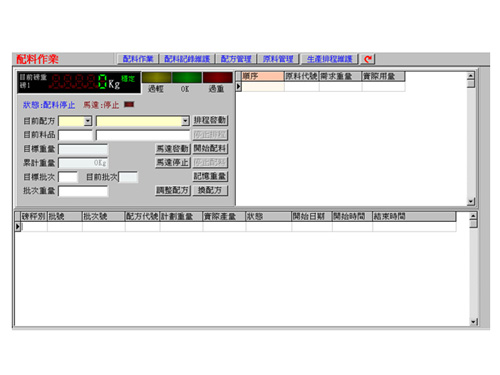Image resolution: width=500 pixels, height=375 pixels.
Task: Expand the 目前配方 code dropdown
Action: pyautogui.click(x=88, y=121)
